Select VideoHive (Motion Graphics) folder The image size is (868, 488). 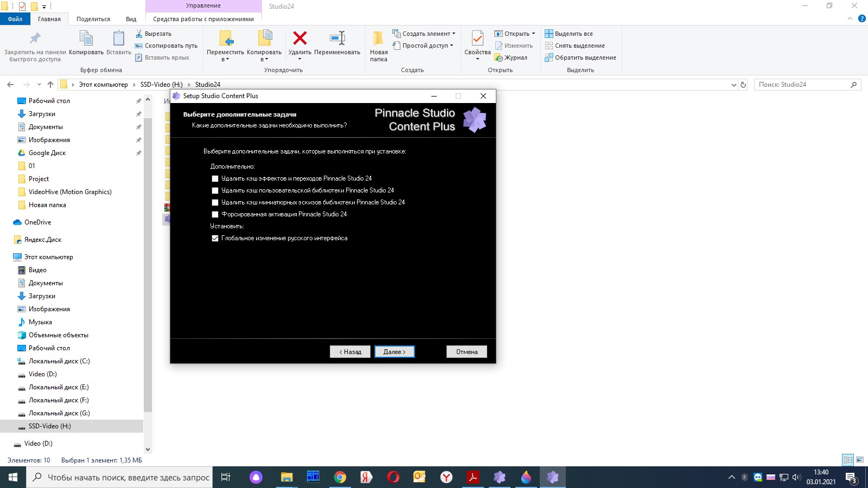click(x=70, y=192)
